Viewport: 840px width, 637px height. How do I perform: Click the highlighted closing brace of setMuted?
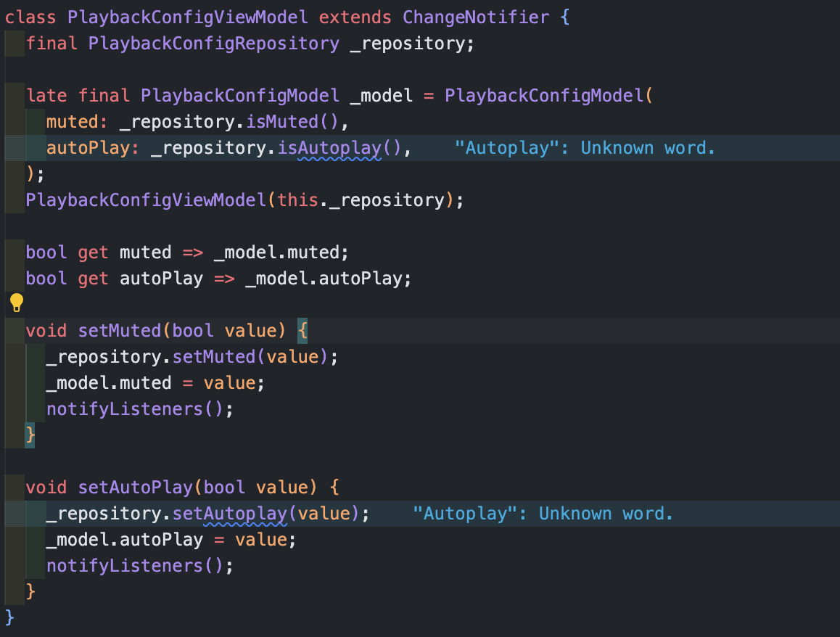(30, 435)
